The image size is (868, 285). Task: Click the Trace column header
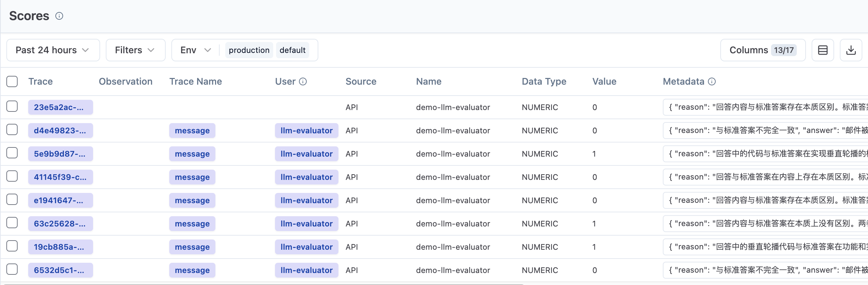[41, 81]
